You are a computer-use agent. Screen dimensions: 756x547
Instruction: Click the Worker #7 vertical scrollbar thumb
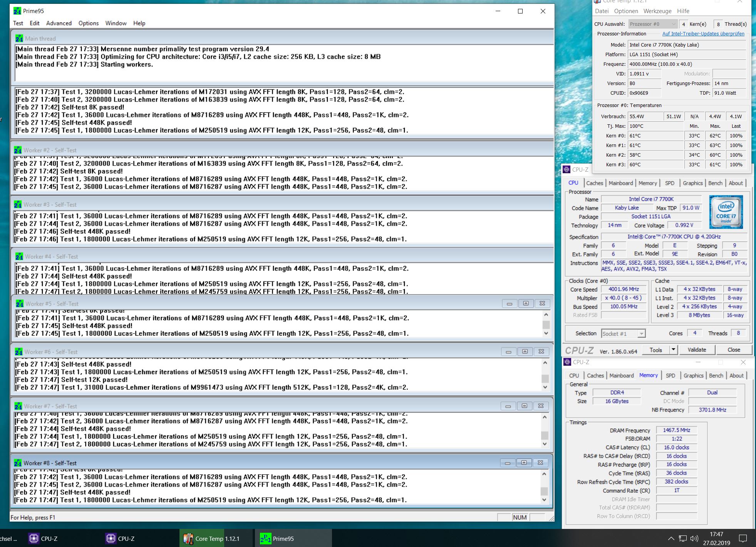[545, 435]
